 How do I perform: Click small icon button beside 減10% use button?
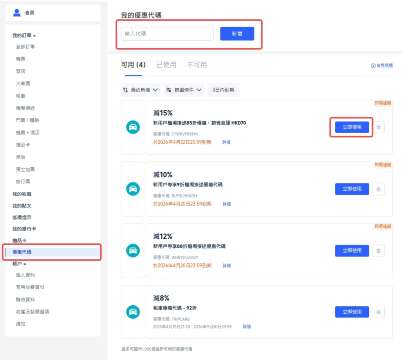(x=379, y=189)
